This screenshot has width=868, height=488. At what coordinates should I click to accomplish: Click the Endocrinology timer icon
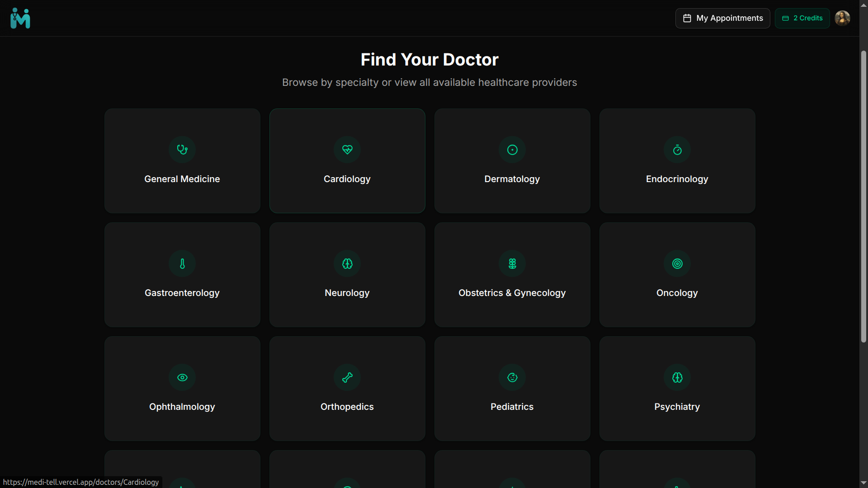(x=677, y=150)
